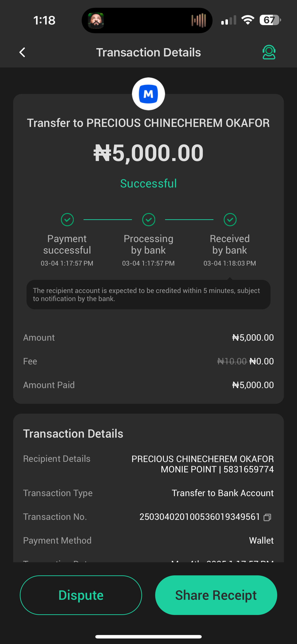
Task: Copy the transaction number
Action: tap(267, 517)
